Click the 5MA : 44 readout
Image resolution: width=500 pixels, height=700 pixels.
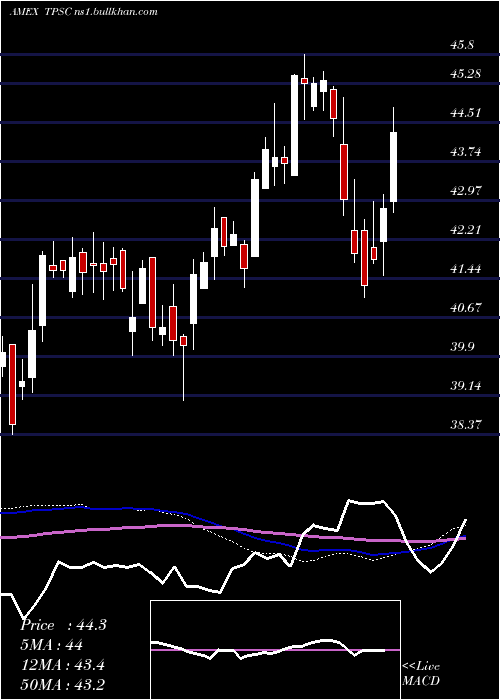pos(51,645)
